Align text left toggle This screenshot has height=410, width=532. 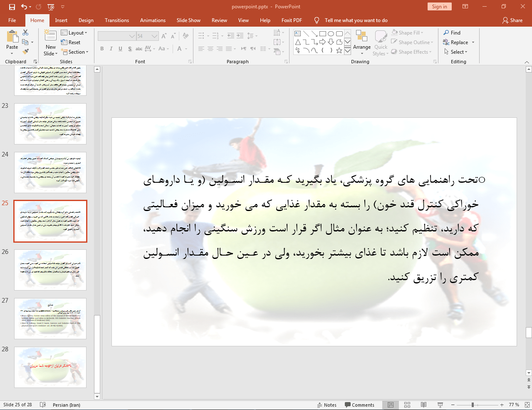201,49
